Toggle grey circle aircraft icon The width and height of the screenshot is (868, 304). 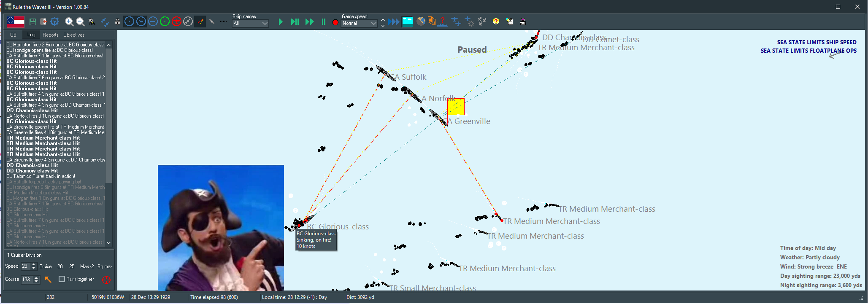pos(188,22)
